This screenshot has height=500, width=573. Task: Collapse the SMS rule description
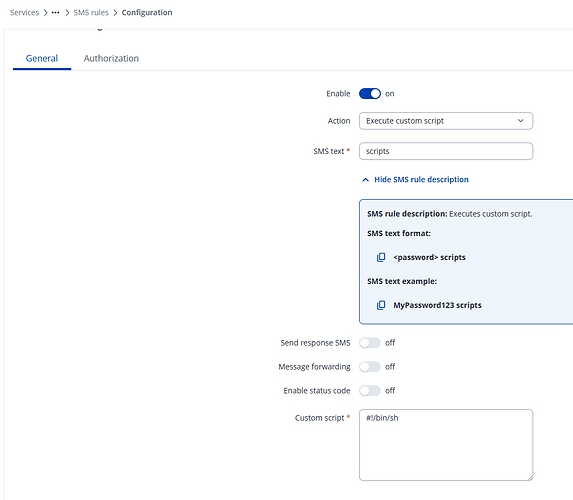pos(421,179)
